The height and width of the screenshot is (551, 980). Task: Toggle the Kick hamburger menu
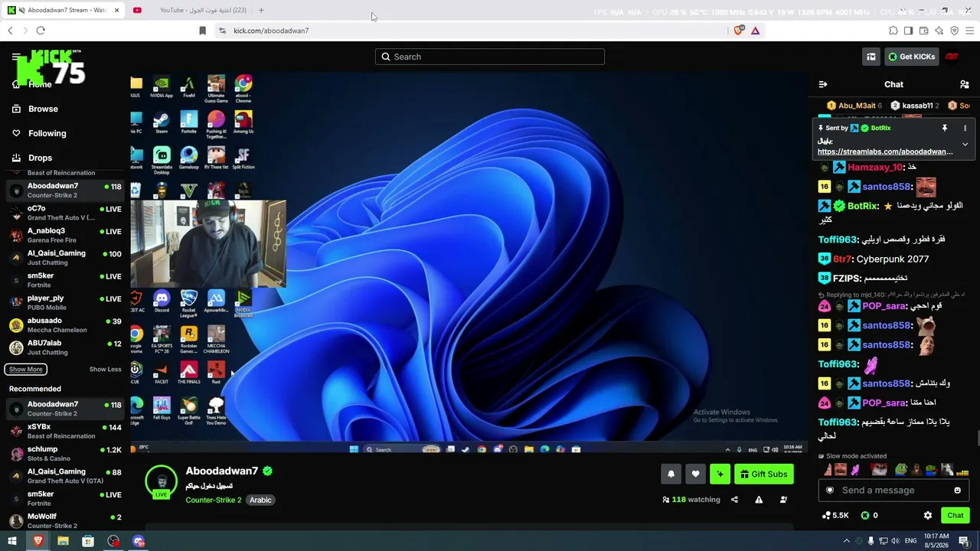(15, 57)
